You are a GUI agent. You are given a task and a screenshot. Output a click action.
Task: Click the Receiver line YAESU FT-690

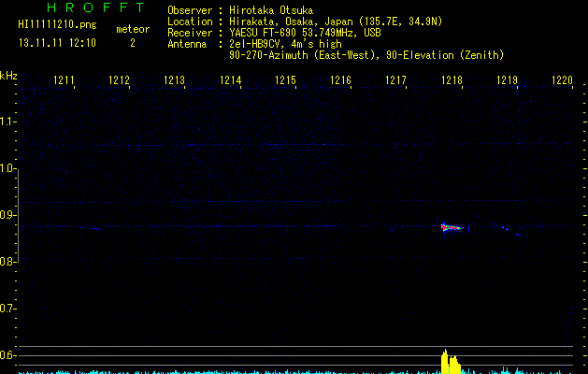(x=274, y=33)
